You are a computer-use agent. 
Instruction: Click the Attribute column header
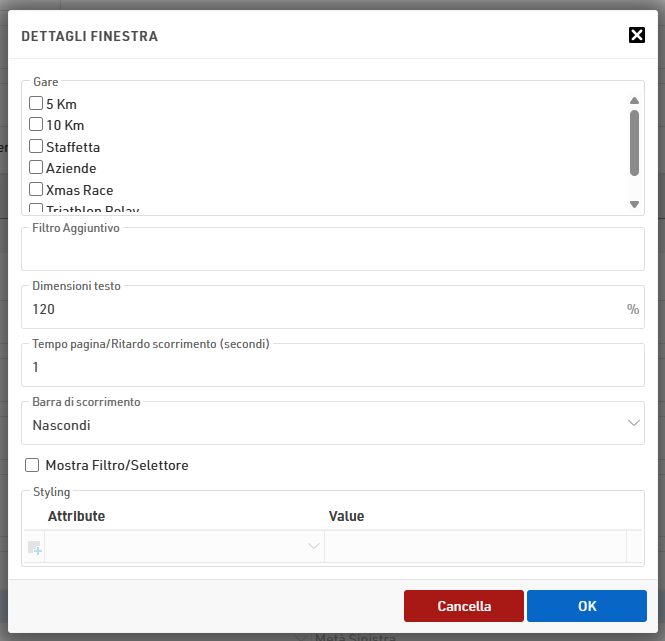click(76, 516)
